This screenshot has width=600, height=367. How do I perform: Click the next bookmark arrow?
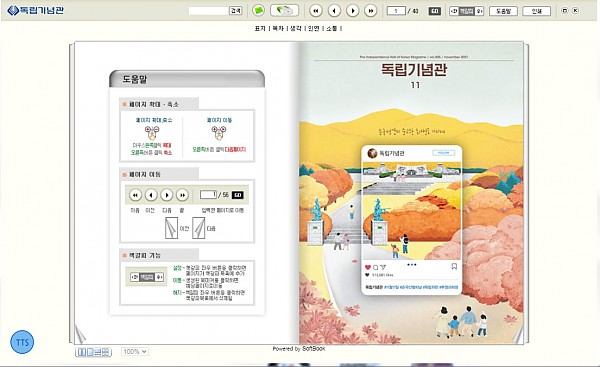coord(479,11)
